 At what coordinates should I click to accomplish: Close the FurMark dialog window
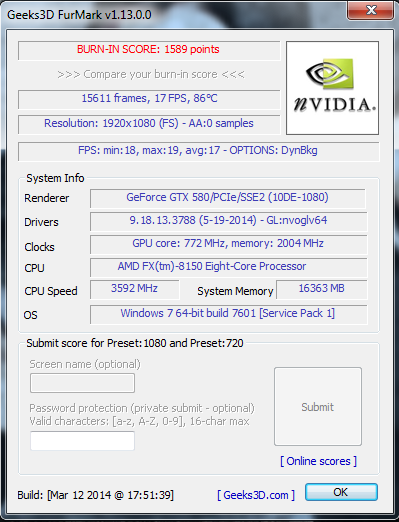coord(370,10)
